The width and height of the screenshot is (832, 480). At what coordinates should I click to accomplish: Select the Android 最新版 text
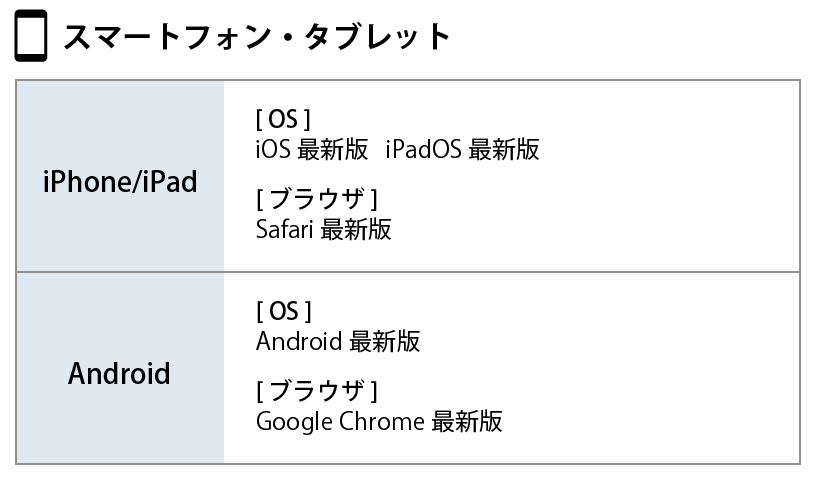click(338, 341)
